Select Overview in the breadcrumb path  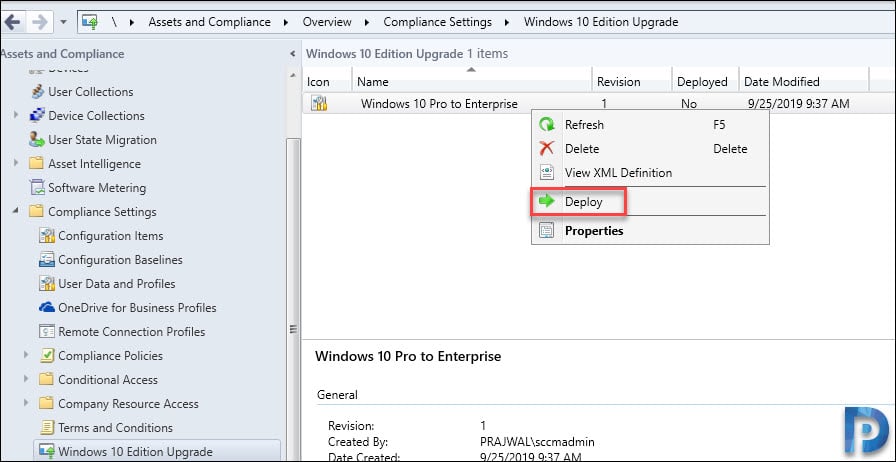pos(327,22)
